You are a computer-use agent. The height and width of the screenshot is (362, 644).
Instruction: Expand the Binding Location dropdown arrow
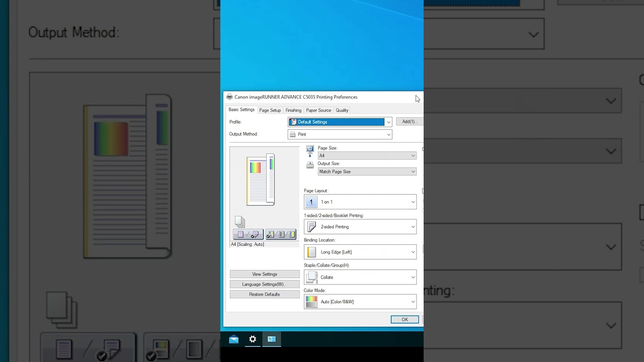(413, 252)
